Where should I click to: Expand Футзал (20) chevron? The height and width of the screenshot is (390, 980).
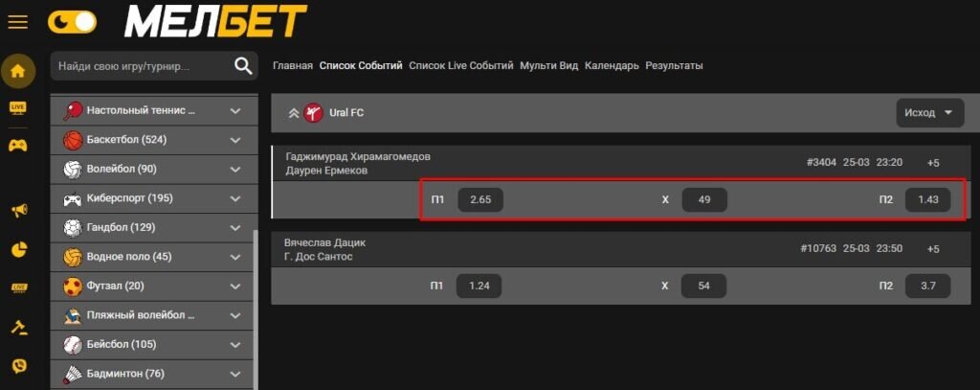pos(235,287)
